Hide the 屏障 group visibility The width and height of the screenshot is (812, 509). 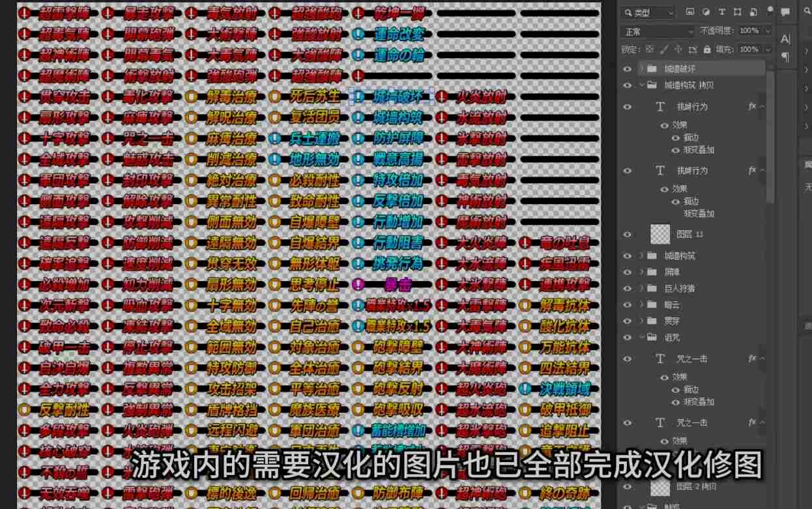point(628,272)
